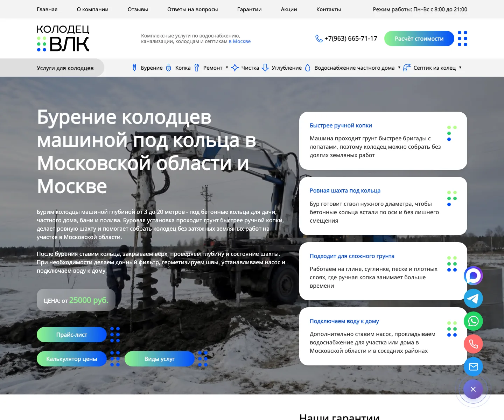Click the shovel icon next to Копка

pyautogui.click(x=168, y=68)
